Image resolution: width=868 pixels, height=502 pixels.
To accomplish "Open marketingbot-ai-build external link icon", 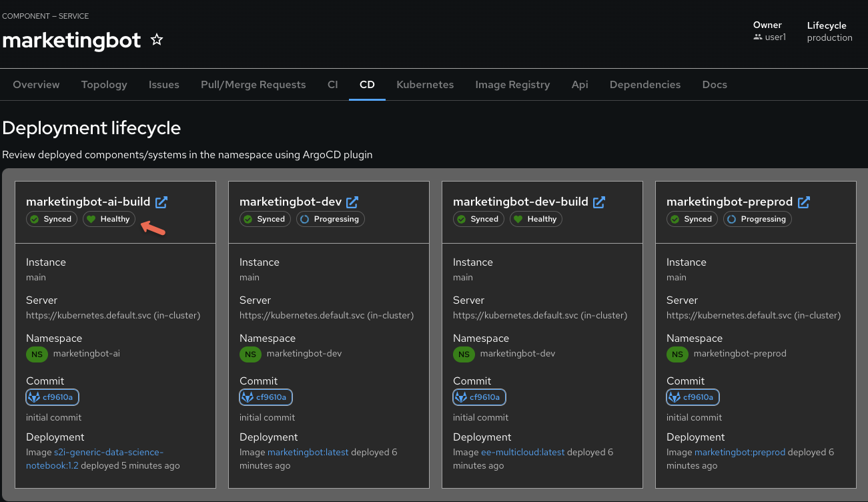I will [161, 202].
